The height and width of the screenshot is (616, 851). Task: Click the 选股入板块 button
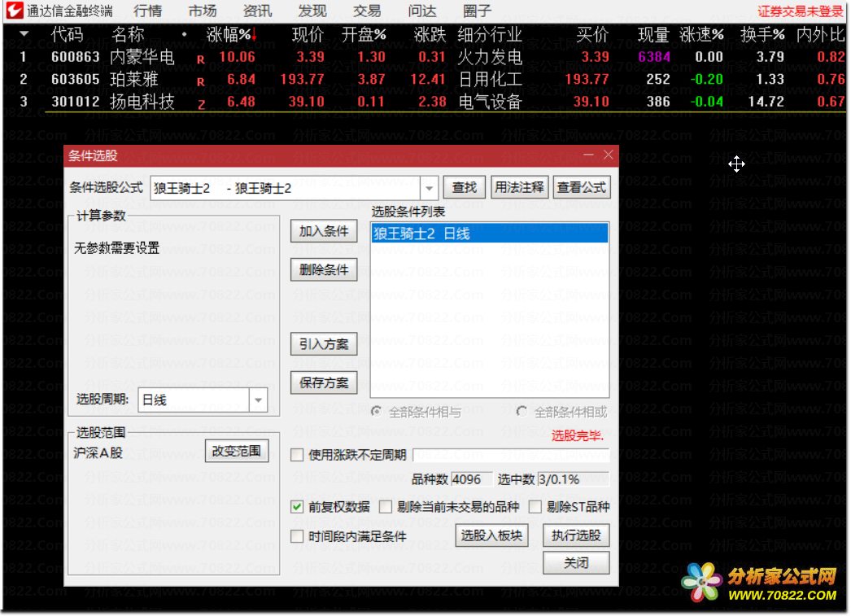click(x=491, y=535)
